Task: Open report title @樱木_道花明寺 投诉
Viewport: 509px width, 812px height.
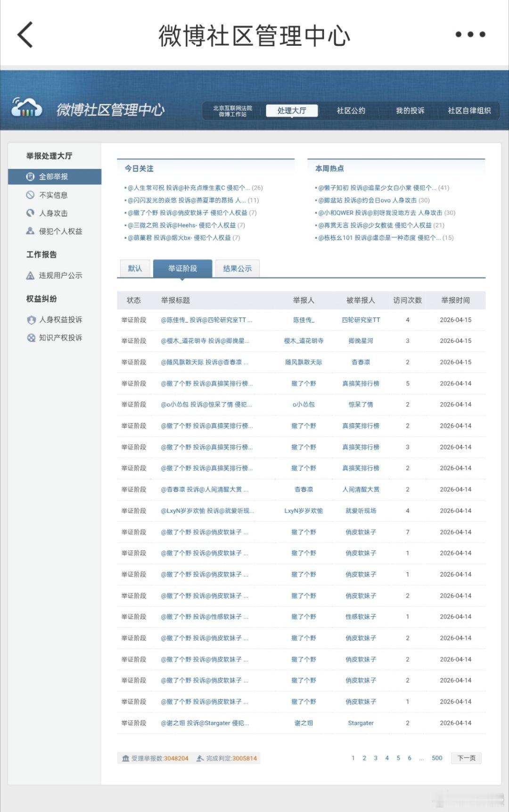Action: [205, 340]
